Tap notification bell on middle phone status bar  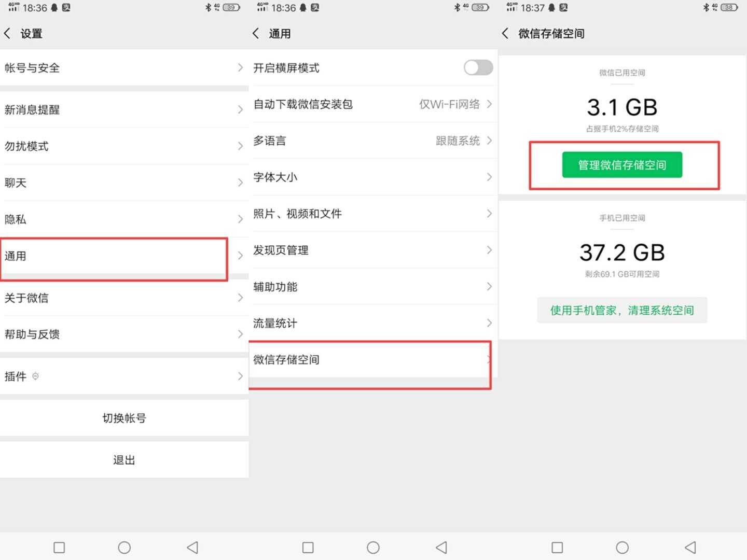[x=303, y=8]
